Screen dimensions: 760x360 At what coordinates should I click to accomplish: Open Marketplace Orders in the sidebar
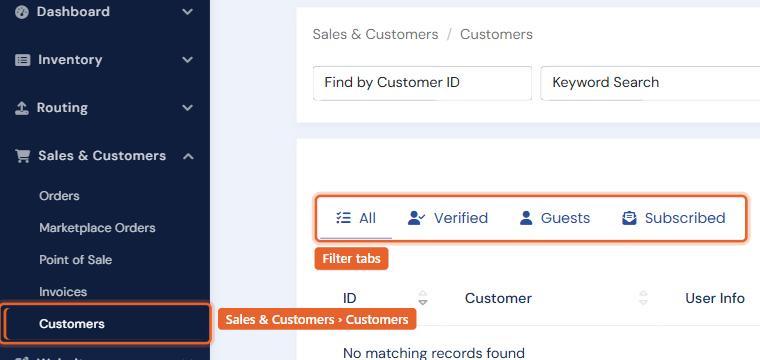click(97, 228)
